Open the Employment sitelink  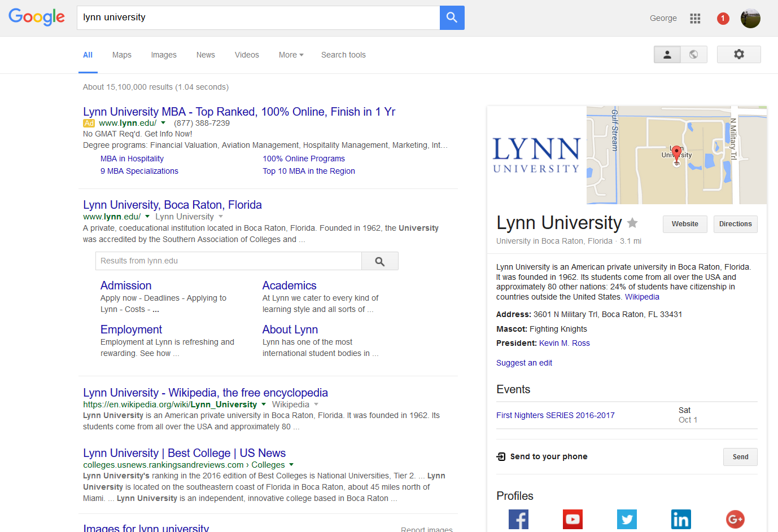[131, 329]
